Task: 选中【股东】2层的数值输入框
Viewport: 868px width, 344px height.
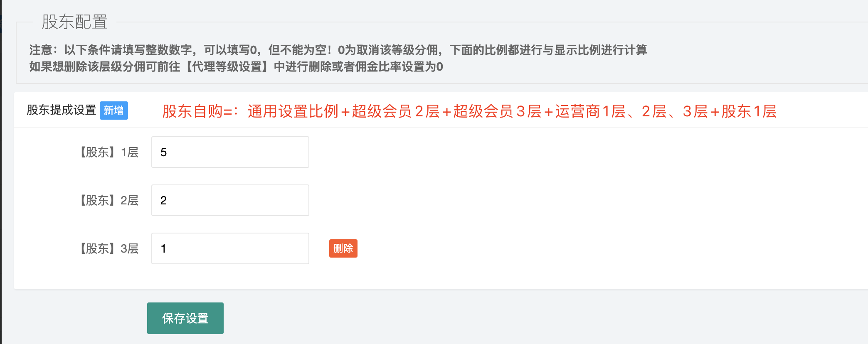Action: point(230,200)
